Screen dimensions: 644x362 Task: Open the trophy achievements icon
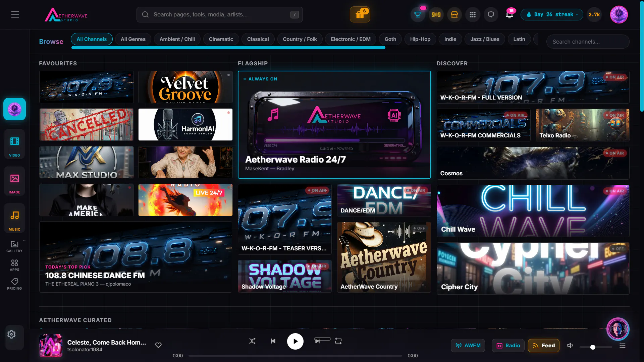418,14
